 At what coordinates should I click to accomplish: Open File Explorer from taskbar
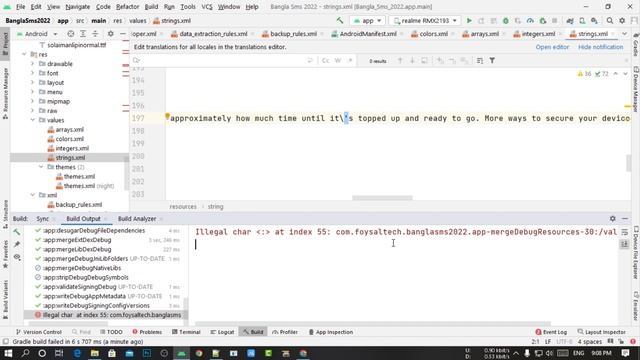pos(94,353)
